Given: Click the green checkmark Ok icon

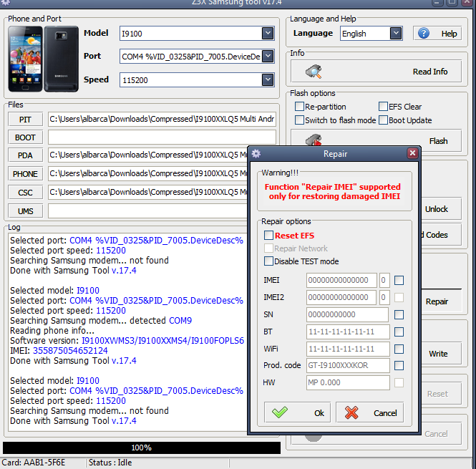Looking at the screenshot, I should [280, 412].
